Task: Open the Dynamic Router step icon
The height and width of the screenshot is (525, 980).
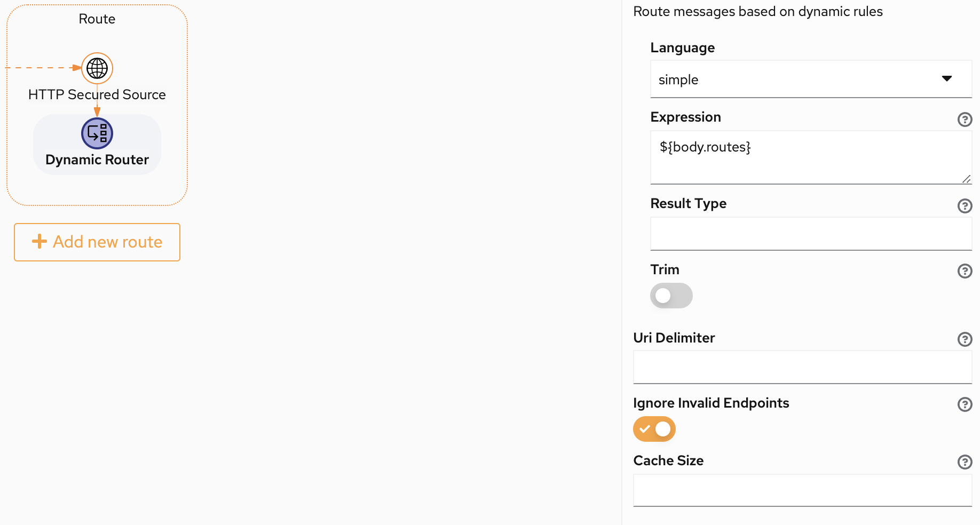Action: [97, 133]
